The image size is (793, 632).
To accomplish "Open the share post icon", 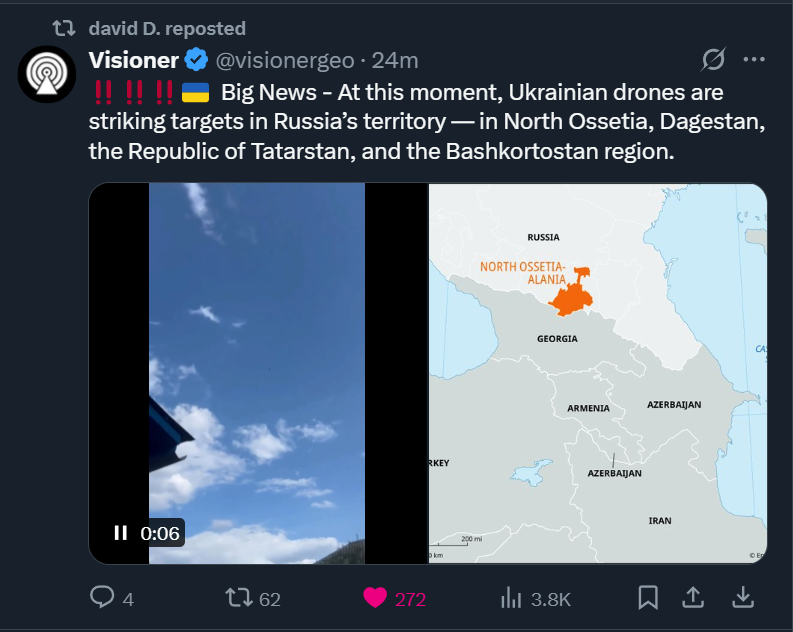I will coord(693,597).
